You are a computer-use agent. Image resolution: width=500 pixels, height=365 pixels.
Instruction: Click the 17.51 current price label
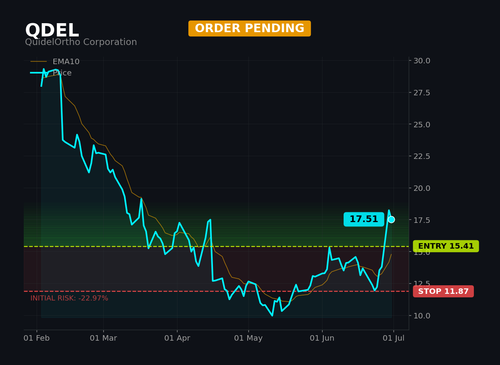point(364,219)
